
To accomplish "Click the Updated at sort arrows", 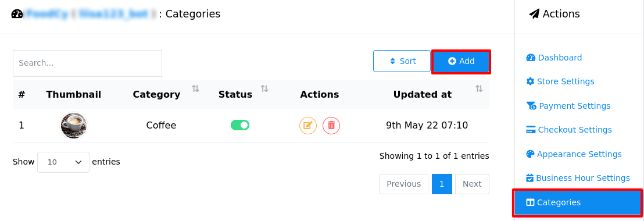I will point(479,89).
